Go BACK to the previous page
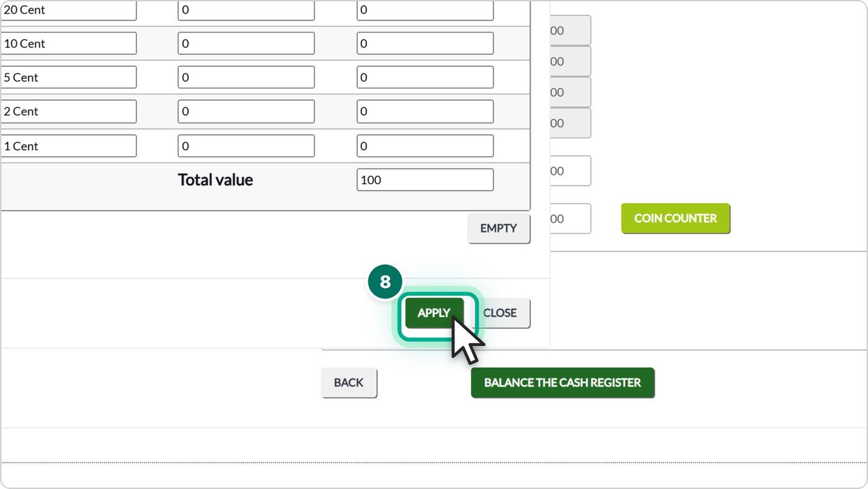The width and height of the screenshot is (868, 489). pyautogui.click(x=348, y=382)
